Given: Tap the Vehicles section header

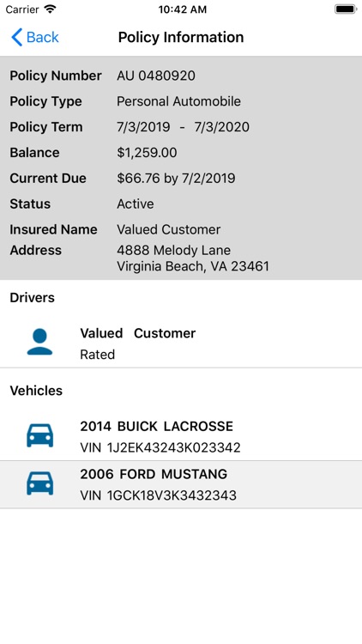Looking at the screenshot, I should pyautogui.click(x=36, y=391).
